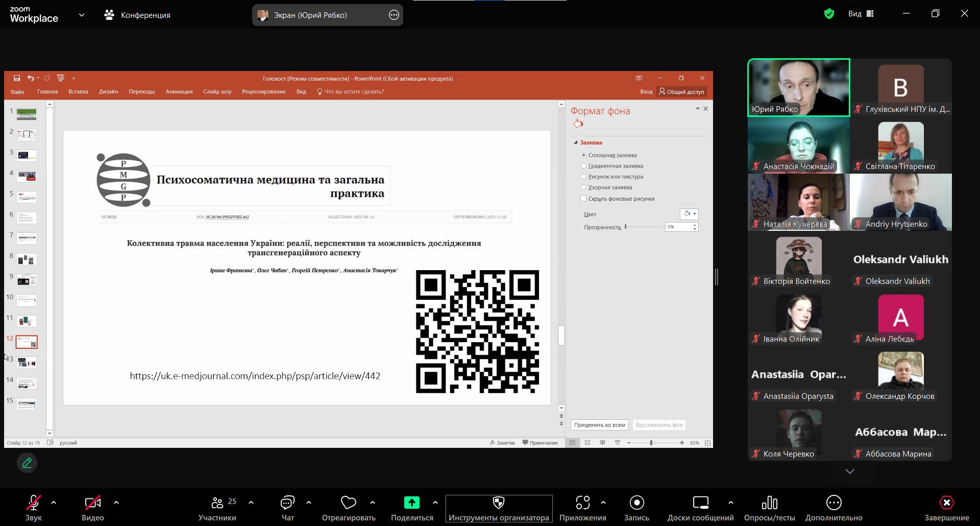Unmute microphone with Звук icon
This screenshot has height=526, width=980.
pos(34,503)
